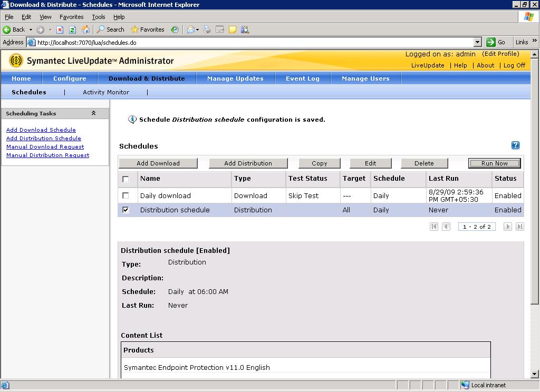The image size is (540, 392).
Task: Open the Mail button dropdown arrow
Action: [197, 30]
